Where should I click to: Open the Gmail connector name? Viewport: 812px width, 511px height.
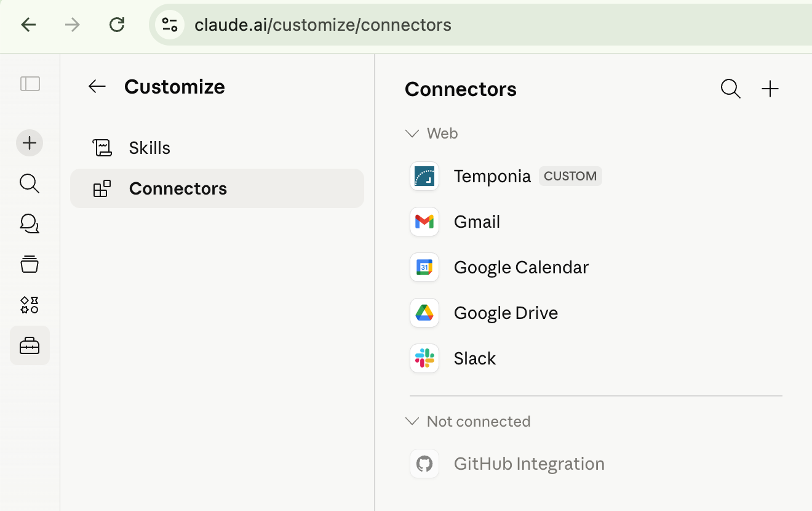(x=477, y=222)
